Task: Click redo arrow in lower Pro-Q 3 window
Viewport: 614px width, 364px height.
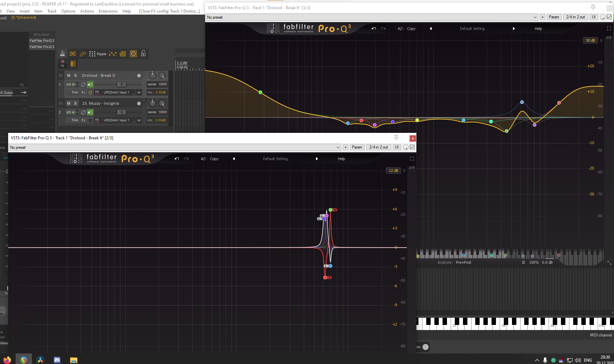Action: click(186, 159)
